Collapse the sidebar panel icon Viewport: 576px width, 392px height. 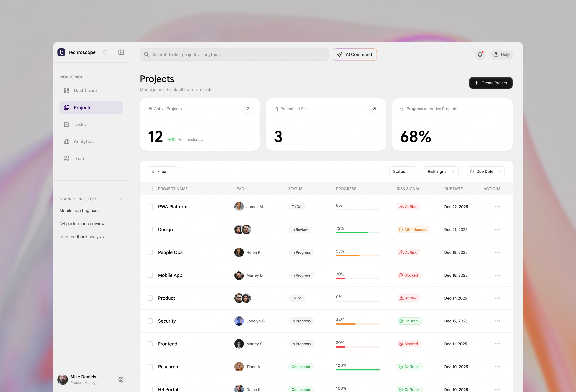pos(121,52)
